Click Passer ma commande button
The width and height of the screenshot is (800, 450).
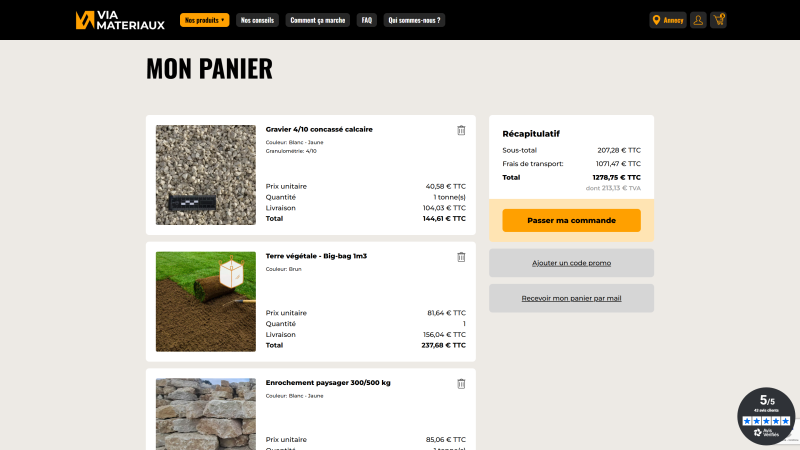pyautogui.click(x=571, y=220)
